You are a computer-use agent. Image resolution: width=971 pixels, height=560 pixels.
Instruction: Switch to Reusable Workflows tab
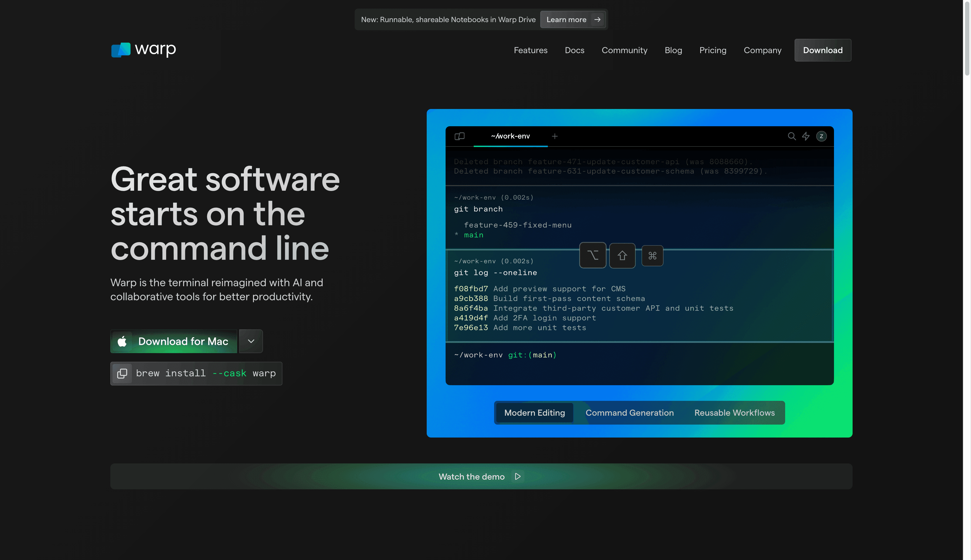click(734, 413)
